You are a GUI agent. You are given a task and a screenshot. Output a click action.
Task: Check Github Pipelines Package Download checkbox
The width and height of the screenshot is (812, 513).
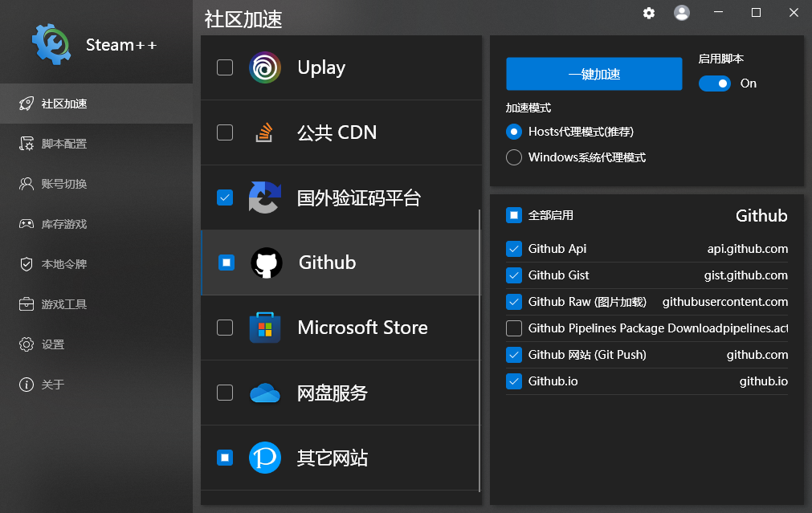click(x=514, y=328)
